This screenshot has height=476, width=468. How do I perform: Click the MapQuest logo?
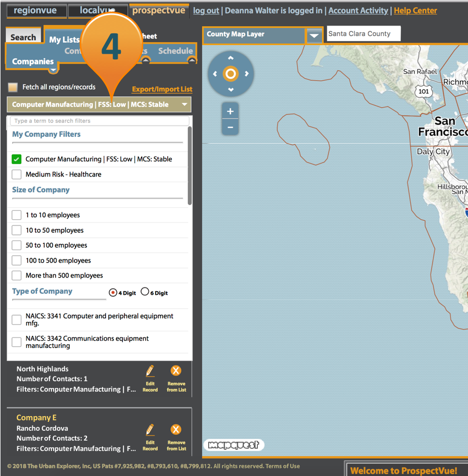click(x=233, y=445)
